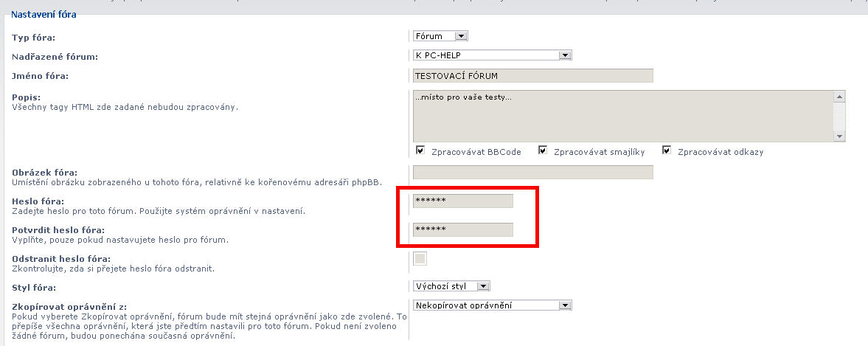Click the Obrázek fóra input field
868x346 pixels.
pos(532,173)
